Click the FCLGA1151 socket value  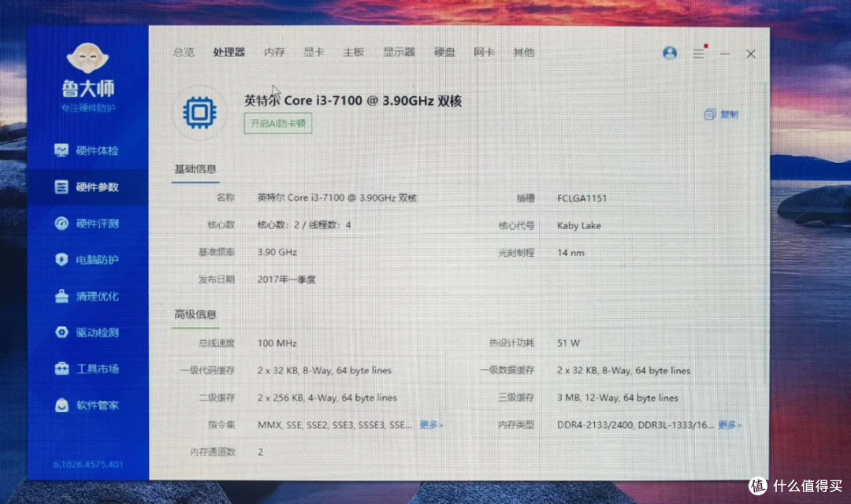582,198
